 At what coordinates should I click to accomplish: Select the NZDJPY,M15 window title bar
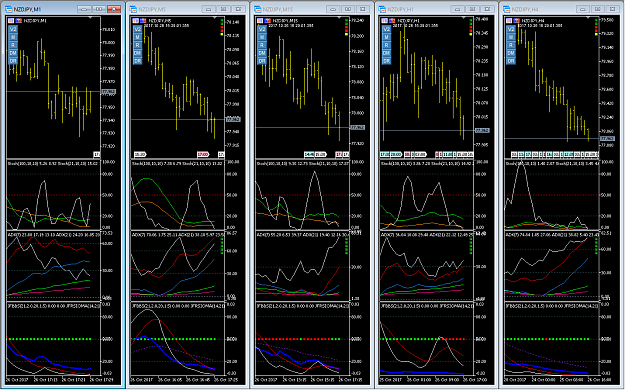312,9
